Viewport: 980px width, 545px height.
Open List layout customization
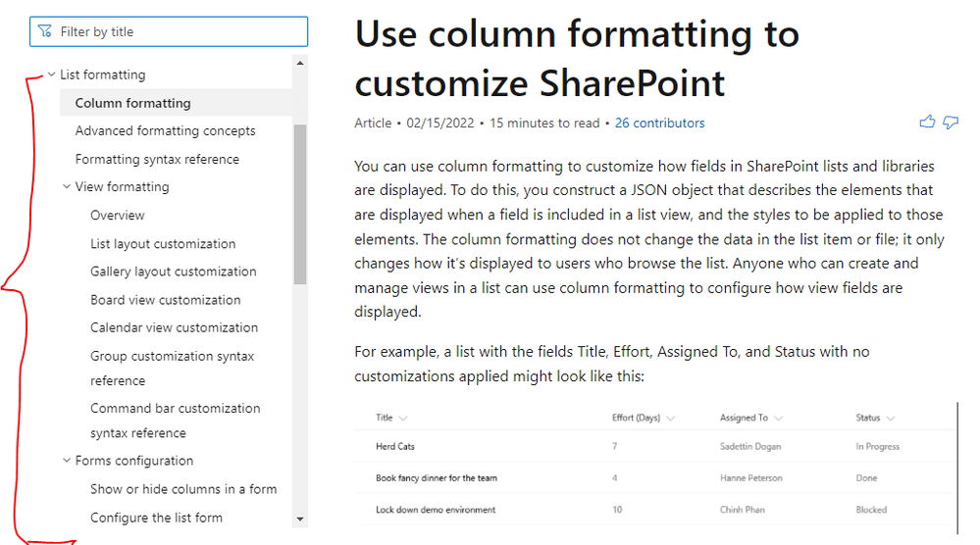[163, 243]
